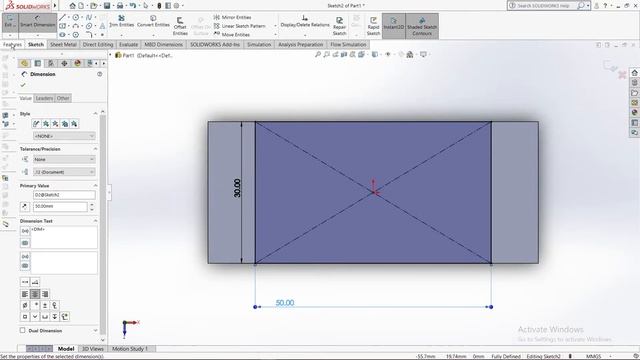Image resolution: width=640 pixels, height=360 pixels.
Task: Click the Repair Sketch tool
Action: point(339,26)
